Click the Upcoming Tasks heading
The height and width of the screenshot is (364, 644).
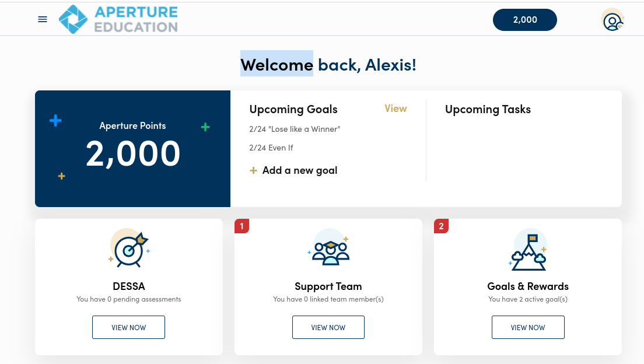[x=488, y=109]
